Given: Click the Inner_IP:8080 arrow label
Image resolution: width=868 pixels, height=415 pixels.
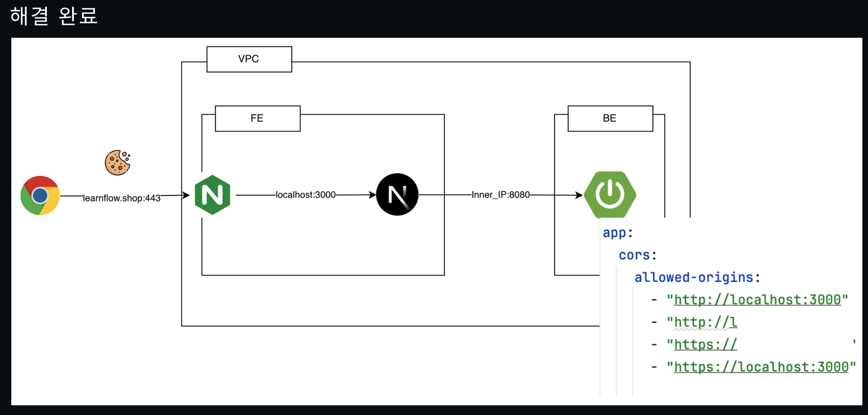Looking at the screenshot, I should (x=500, y=195).
